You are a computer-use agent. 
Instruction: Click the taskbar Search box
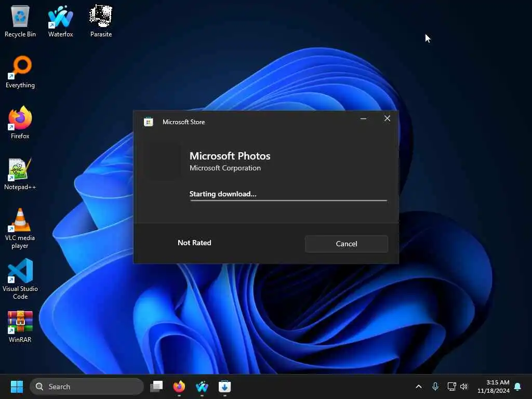coord(87,387)
